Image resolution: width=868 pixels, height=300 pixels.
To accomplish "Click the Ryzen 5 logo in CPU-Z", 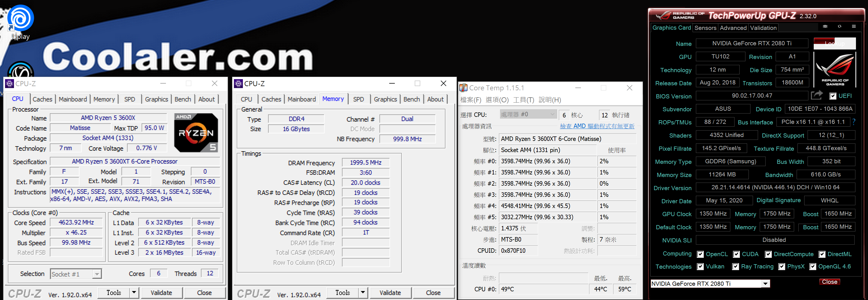I will [196, 133].
